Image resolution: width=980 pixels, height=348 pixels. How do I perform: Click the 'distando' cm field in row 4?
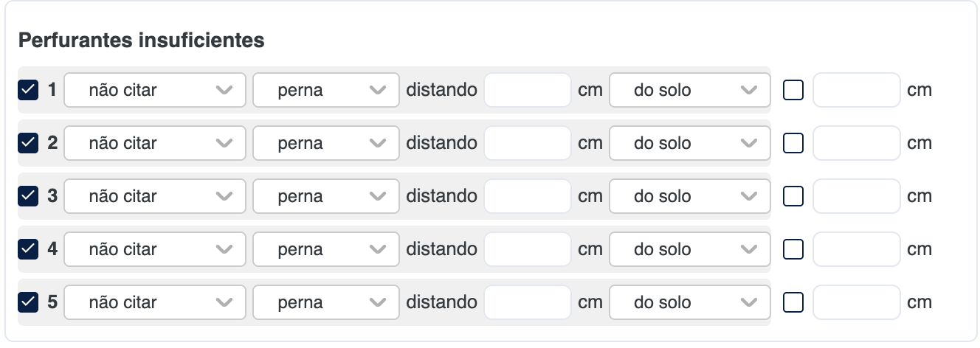pyautogui.click(x=528, y=249)
